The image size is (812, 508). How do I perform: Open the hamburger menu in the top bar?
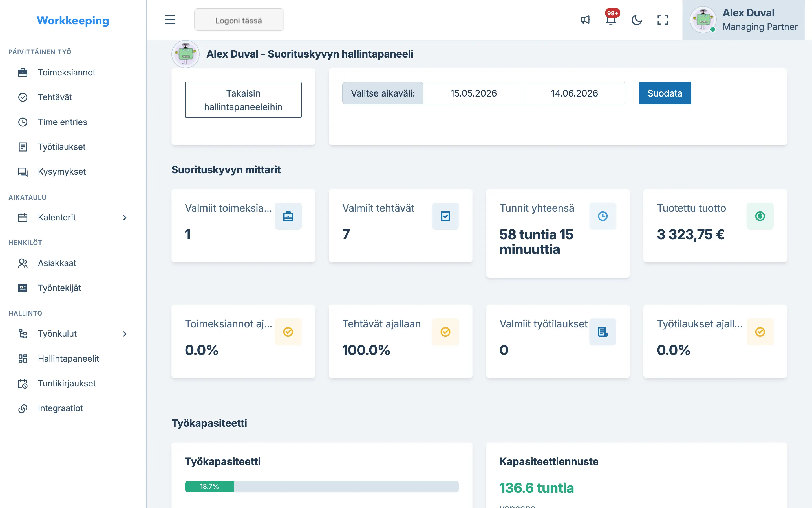coord(170,19)
